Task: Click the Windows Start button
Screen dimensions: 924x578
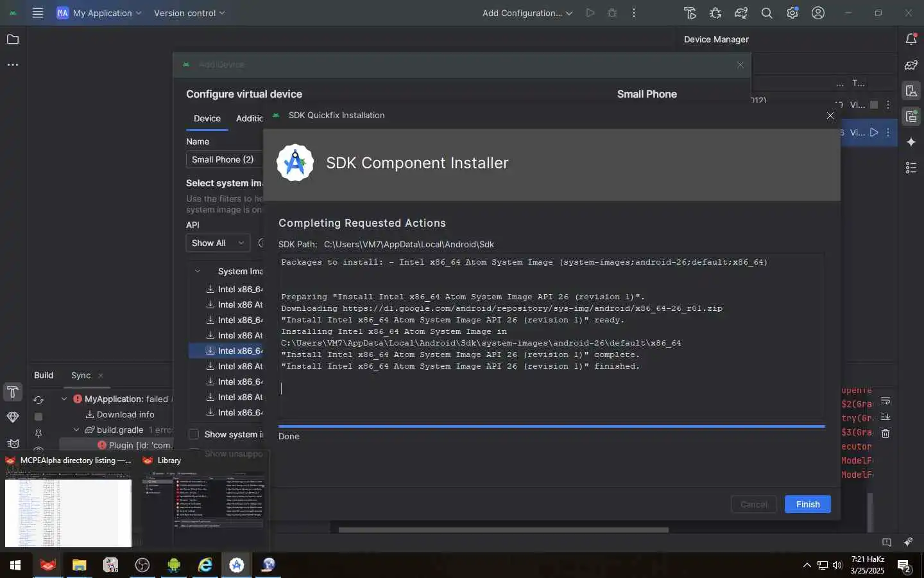Action: tap(15, 565)
